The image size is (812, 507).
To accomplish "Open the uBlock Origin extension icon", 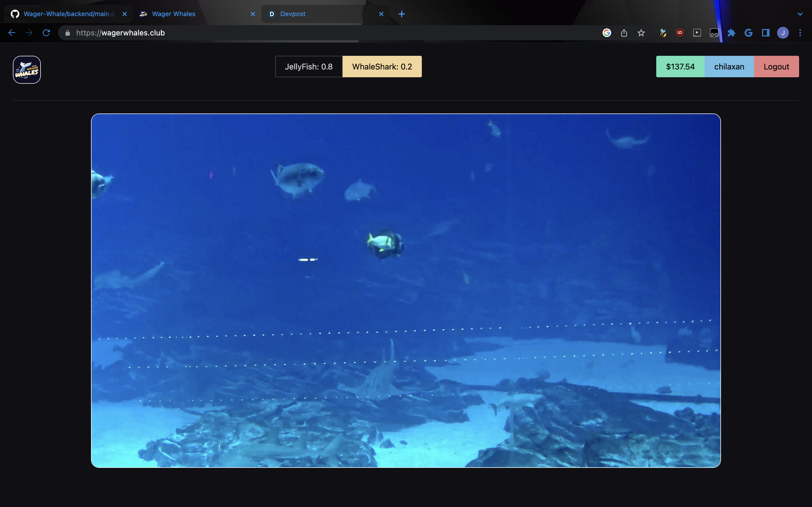I will [680, 33].
